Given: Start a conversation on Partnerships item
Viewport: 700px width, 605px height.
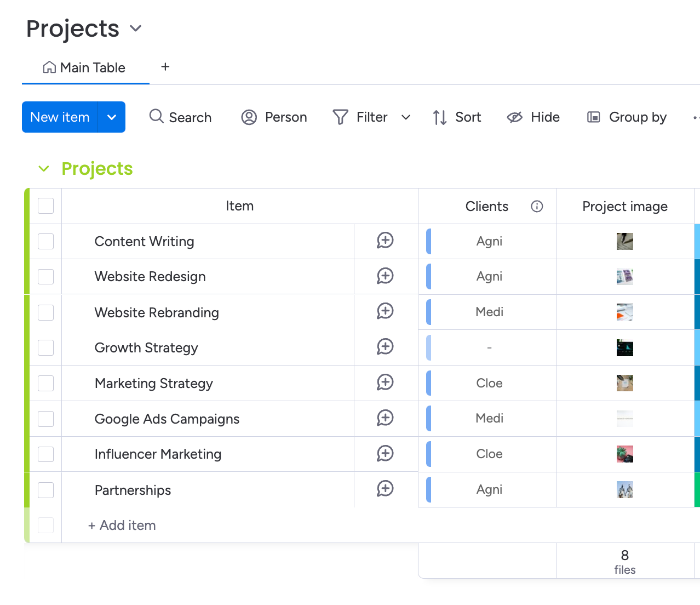Looking at the screenshot, I should click(386, 489).
